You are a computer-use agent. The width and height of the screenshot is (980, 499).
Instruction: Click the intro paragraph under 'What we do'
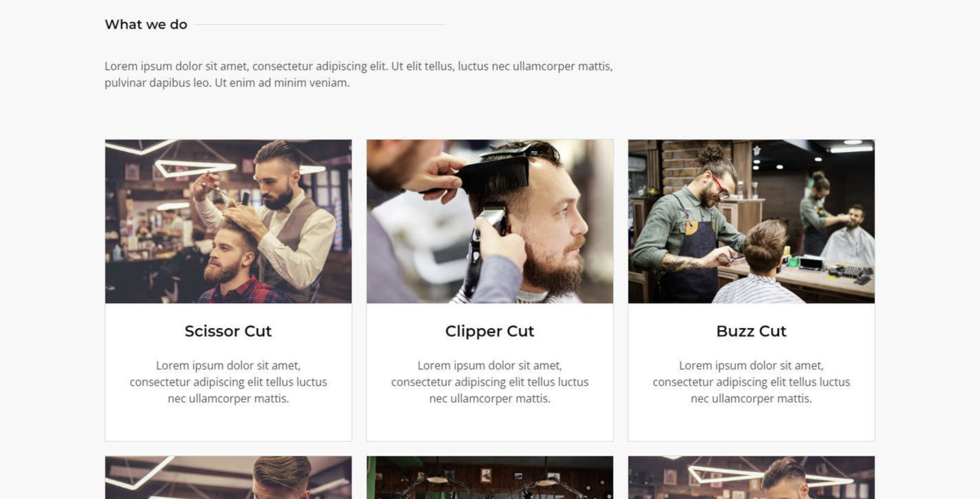point(359,74)
